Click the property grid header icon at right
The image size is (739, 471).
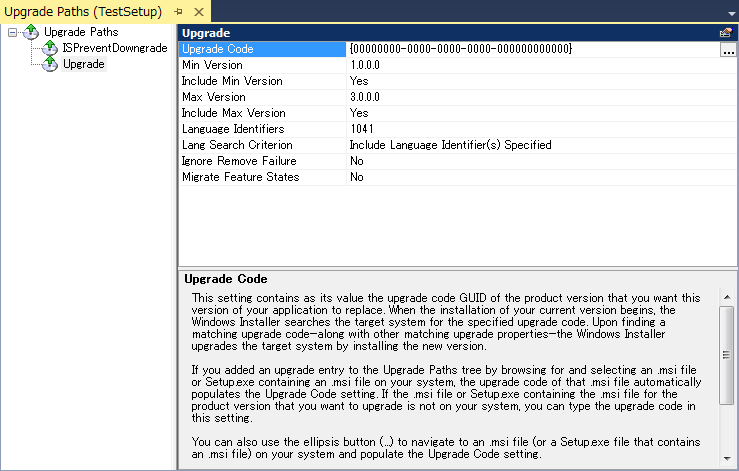pyautogui.click(x=725, y=33)
